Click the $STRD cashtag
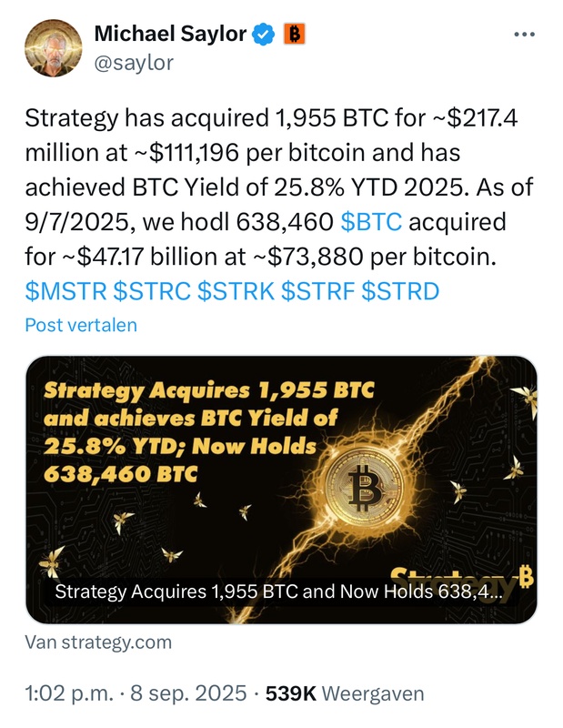Screen dimensions: 563x728 coord(400,291)
